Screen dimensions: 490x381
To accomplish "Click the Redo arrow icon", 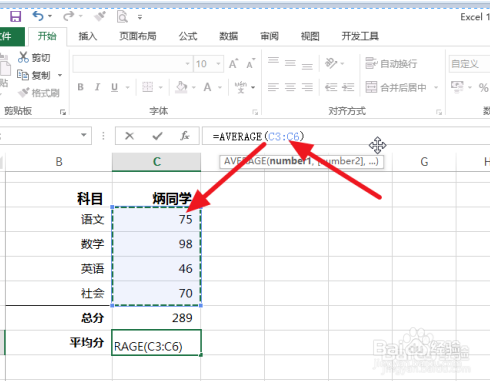I will (x=69, y=16).
